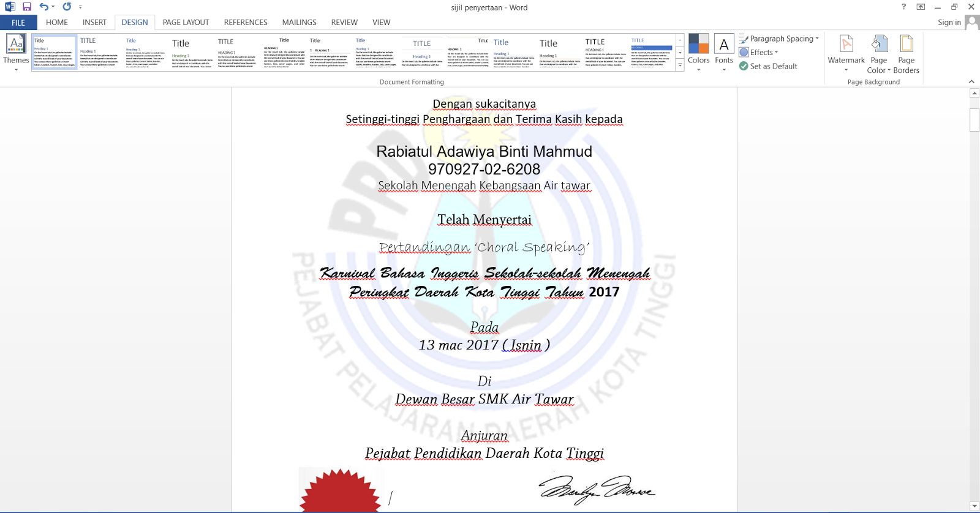
Task: Undo the last action
Action: tap(44, 7)
